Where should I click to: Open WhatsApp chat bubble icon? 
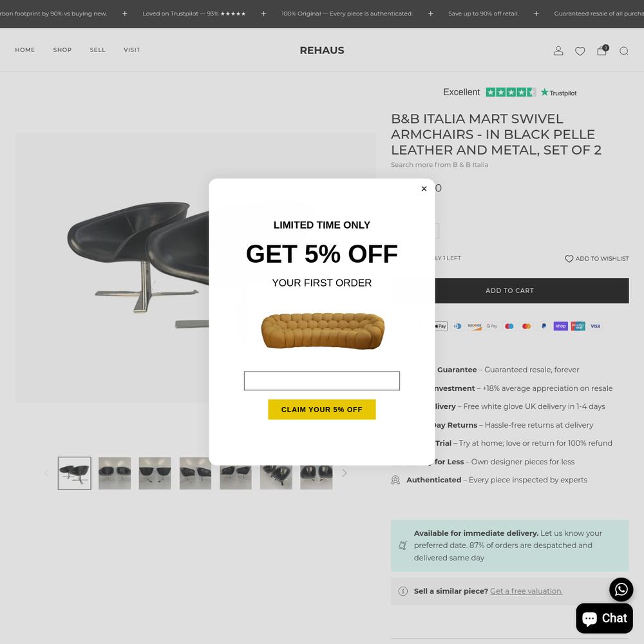point(621,589)
